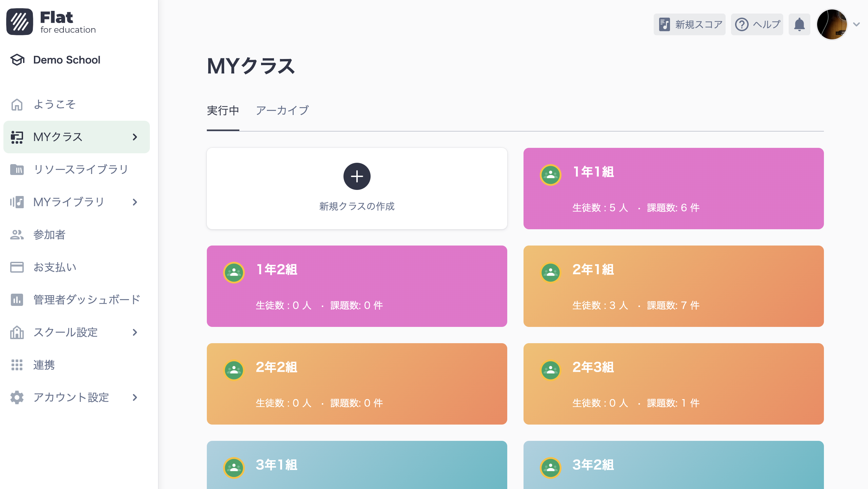Open the アカウント設定 gear icon

[17, 397]
